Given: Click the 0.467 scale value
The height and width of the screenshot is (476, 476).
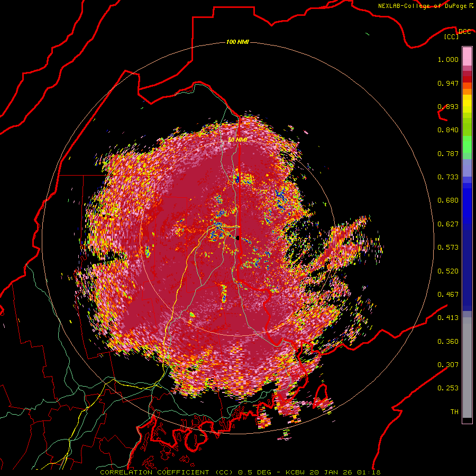Looking at the screenshot, I should point(448,295).
